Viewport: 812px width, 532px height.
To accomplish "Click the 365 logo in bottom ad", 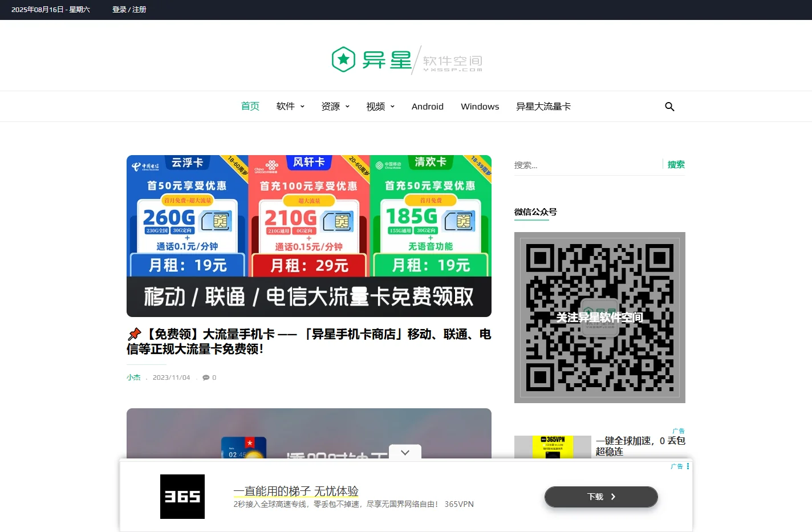I will [182, 497].
